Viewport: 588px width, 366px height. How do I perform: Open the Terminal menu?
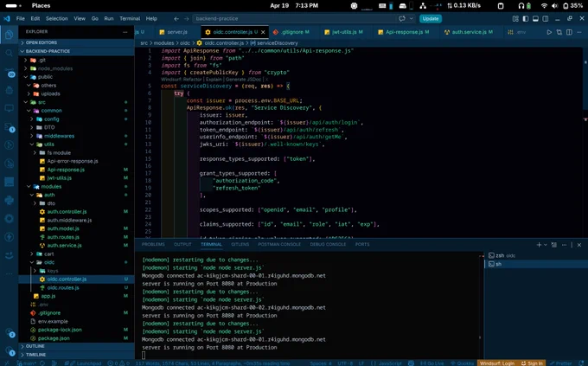point(130,18)
